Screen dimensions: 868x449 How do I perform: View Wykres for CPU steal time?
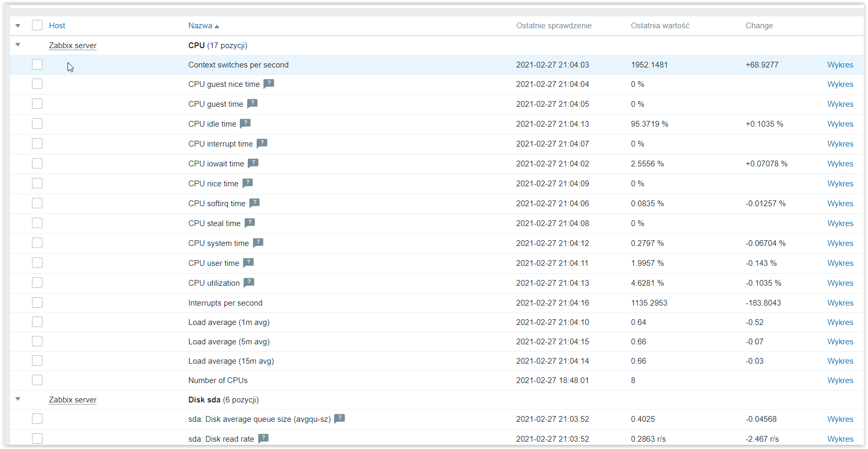click(x=840, y=223)
